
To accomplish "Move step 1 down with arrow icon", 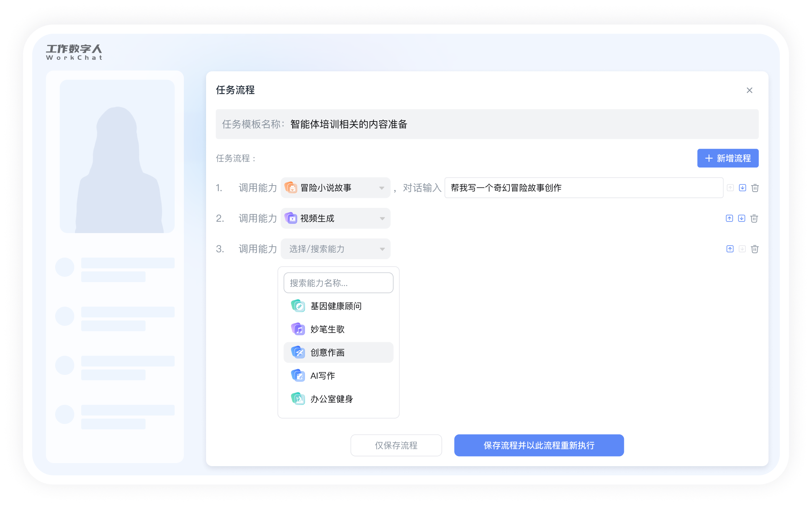I will pos(742,188).
